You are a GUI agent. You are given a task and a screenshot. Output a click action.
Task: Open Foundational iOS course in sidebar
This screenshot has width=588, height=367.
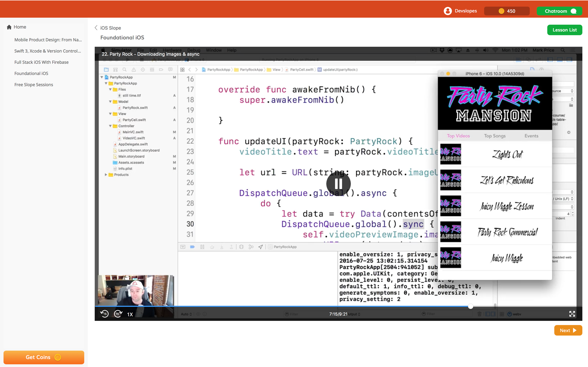tap(31, 73)
